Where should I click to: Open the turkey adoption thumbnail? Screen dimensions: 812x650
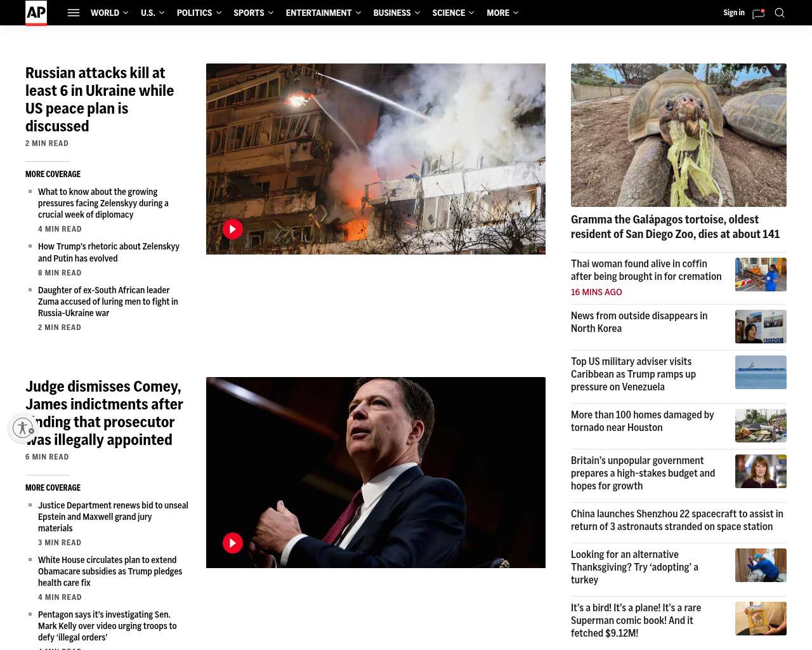pos(761,565)
